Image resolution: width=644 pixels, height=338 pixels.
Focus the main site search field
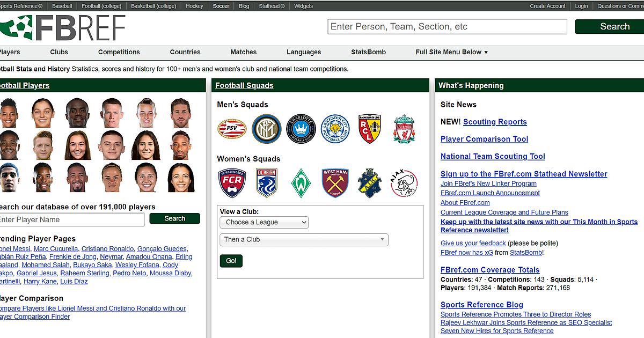click(448, 26)
